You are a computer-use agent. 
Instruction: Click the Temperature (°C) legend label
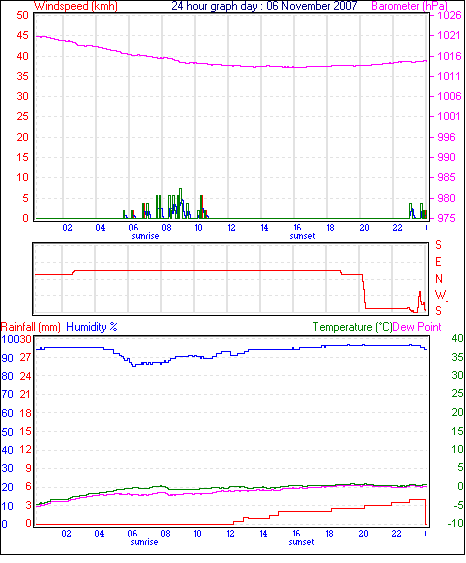pyautogui.click(x=352, y=327)
